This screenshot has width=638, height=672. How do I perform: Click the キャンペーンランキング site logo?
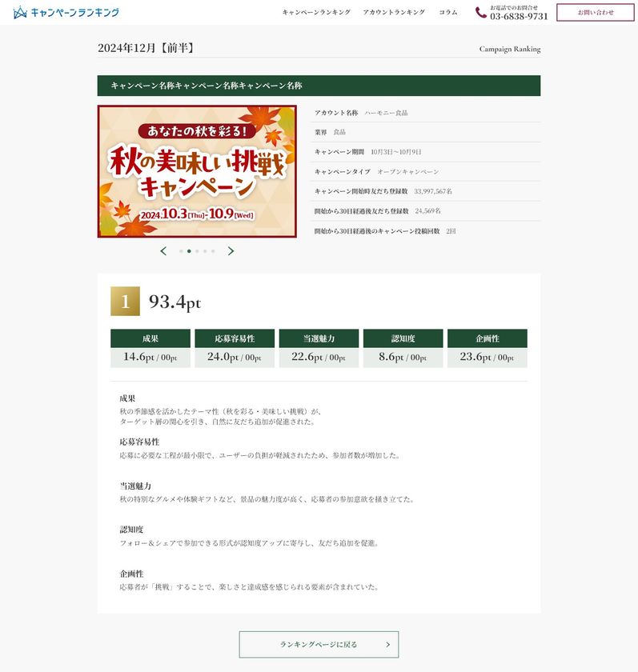click(66, 13)
